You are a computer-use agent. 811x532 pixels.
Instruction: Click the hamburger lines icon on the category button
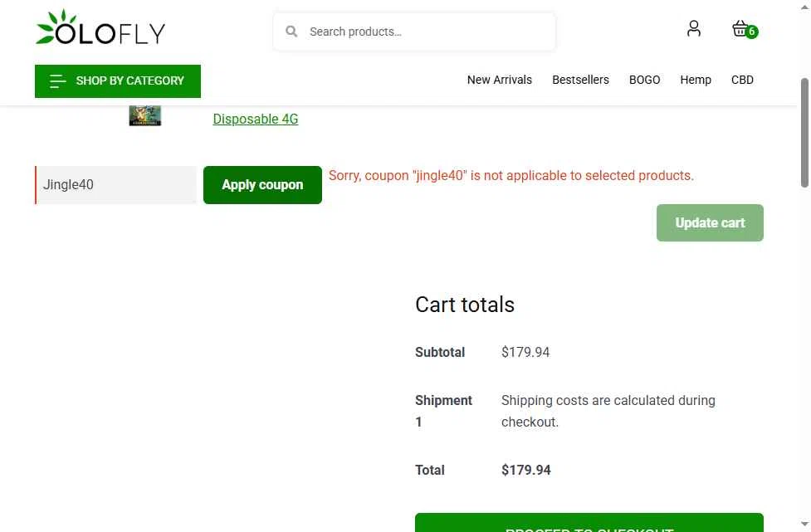[x=57, y=81]
